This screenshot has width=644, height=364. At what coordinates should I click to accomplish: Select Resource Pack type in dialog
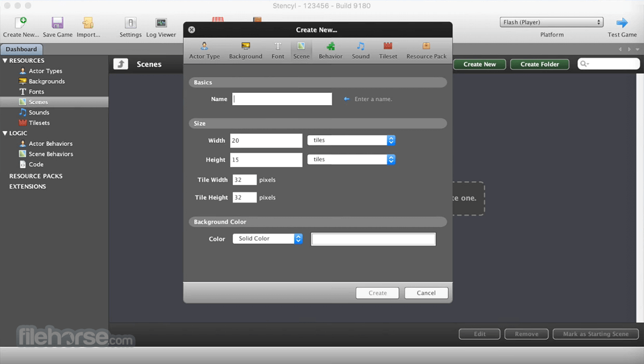click(x=427, y=50)
